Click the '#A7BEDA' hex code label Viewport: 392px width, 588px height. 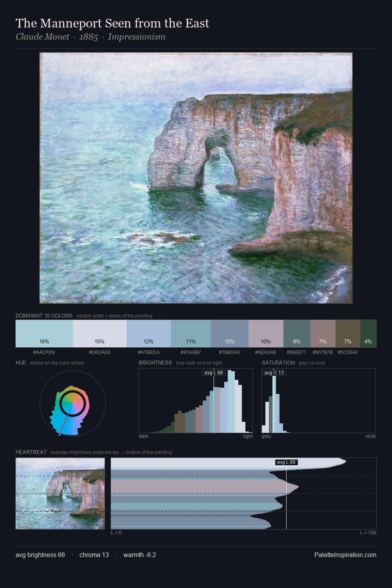pyautogui.click(x=149, y=352)
